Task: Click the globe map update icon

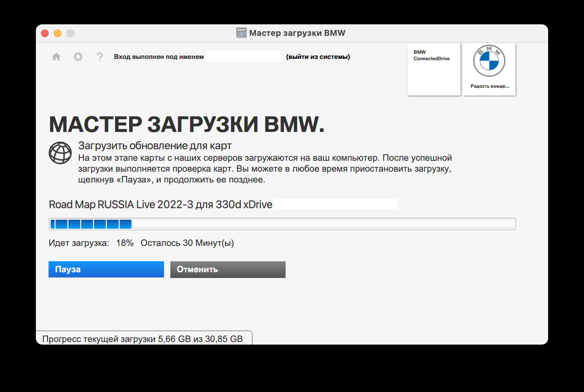Action: coord(60,153)
